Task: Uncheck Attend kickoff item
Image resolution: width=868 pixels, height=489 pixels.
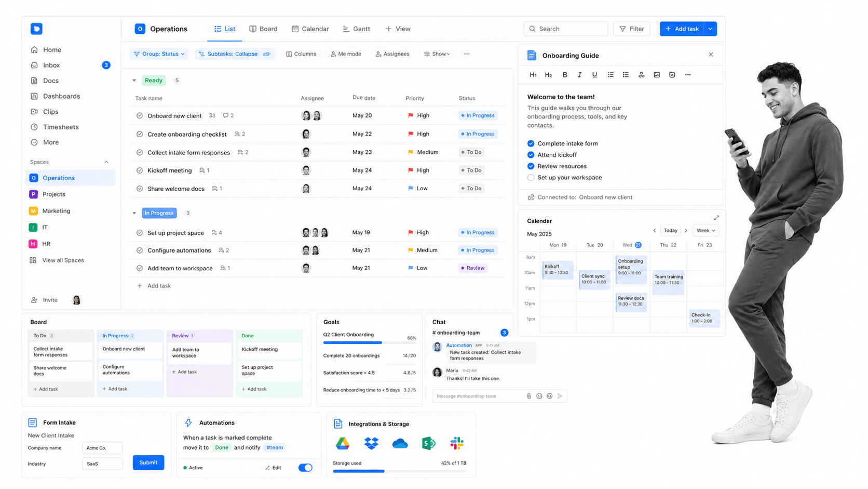Action: pyautogui.click(x=531, y=155)
